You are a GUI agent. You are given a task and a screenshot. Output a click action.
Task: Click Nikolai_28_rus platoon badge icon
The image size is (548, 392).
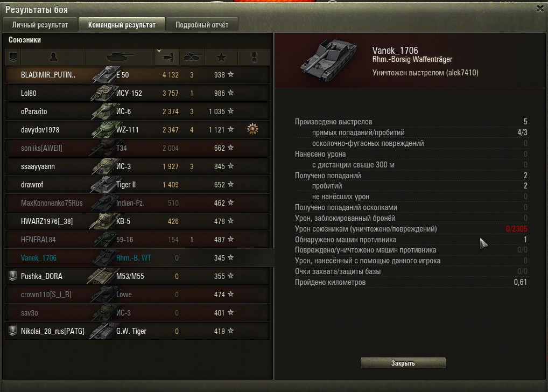(12, 331)
